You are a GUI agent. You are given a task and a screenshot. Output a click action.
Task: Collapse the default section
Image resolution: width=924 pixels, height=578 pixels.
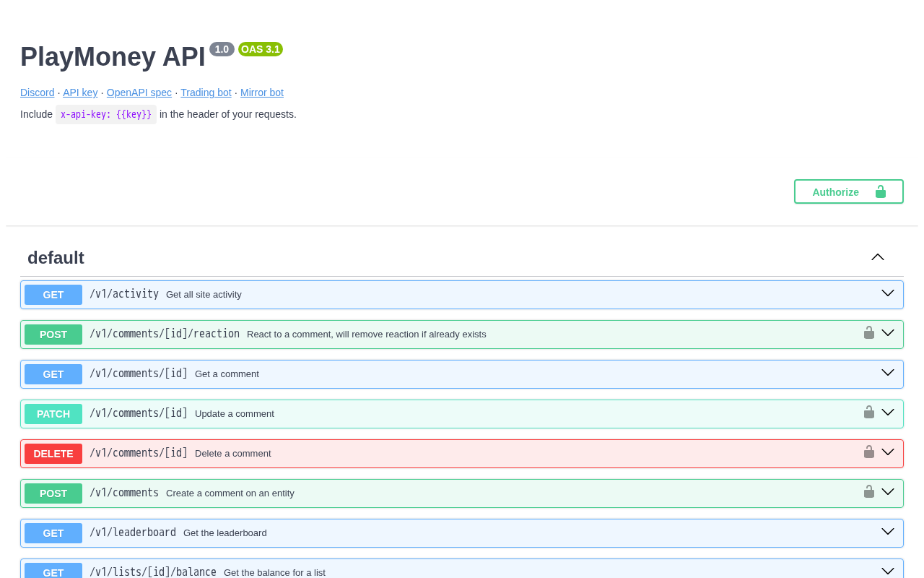[878, 257]
